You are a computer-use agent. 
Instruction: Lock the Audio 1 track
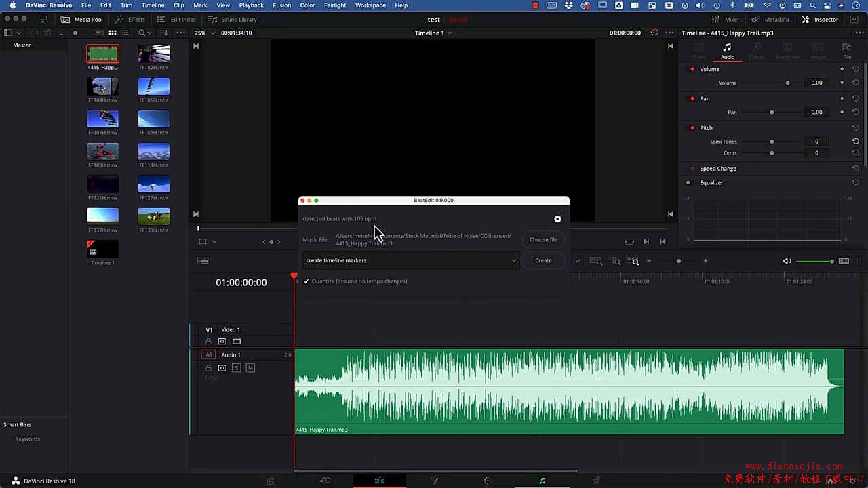208,368
